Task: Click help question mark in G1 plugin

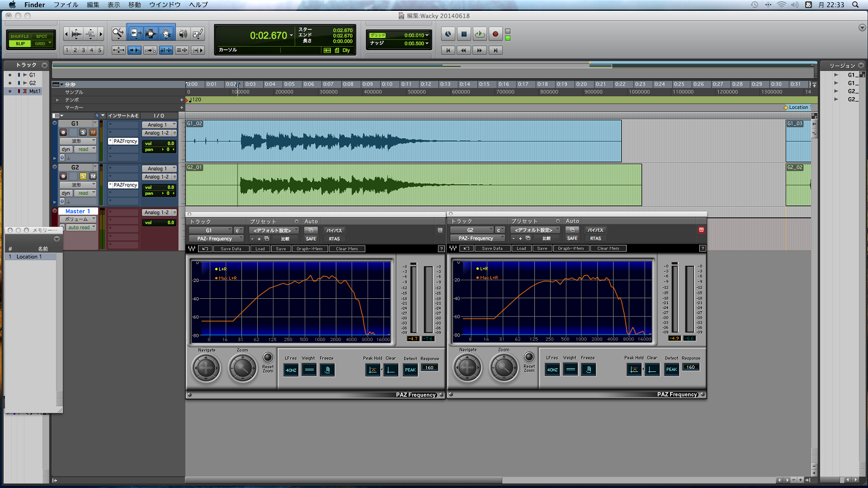Action: 441,249
